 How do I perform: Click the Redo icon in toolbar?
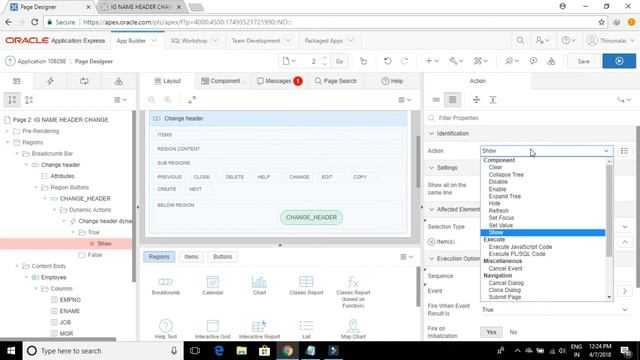[x=404, y=61]
